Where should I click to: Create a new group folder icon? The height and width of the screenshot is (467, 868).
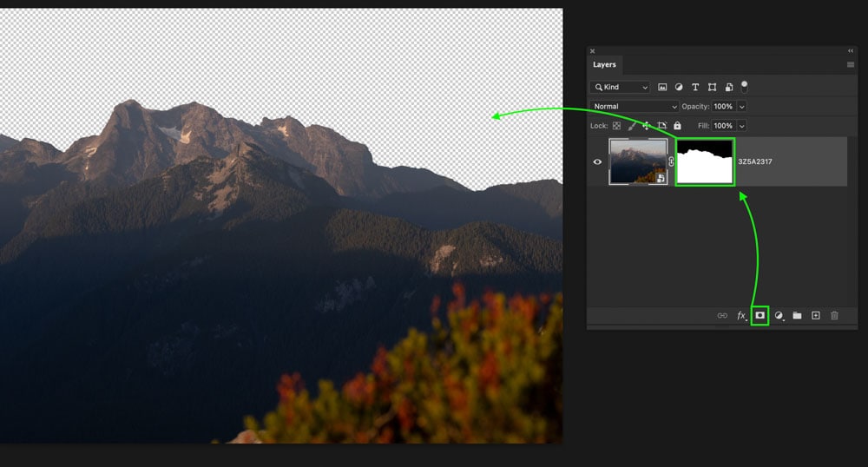(797, 315)
